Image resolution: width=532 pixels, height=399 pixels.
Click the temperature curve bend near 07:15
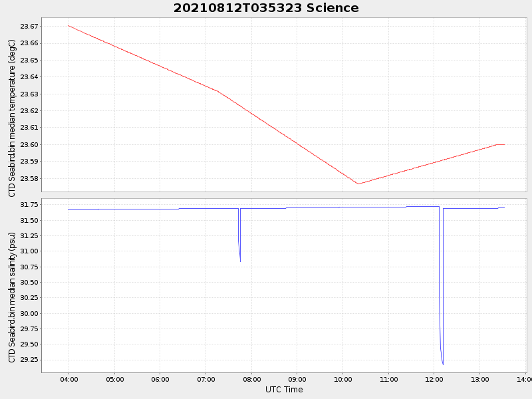tap(217, 91)
